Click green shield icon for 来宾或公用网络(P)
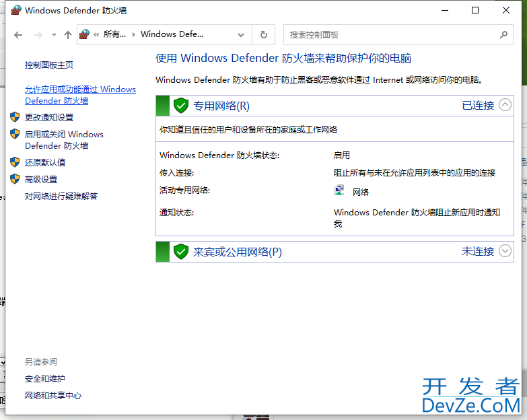The image size is (527, 420). (x=181, y=252)
